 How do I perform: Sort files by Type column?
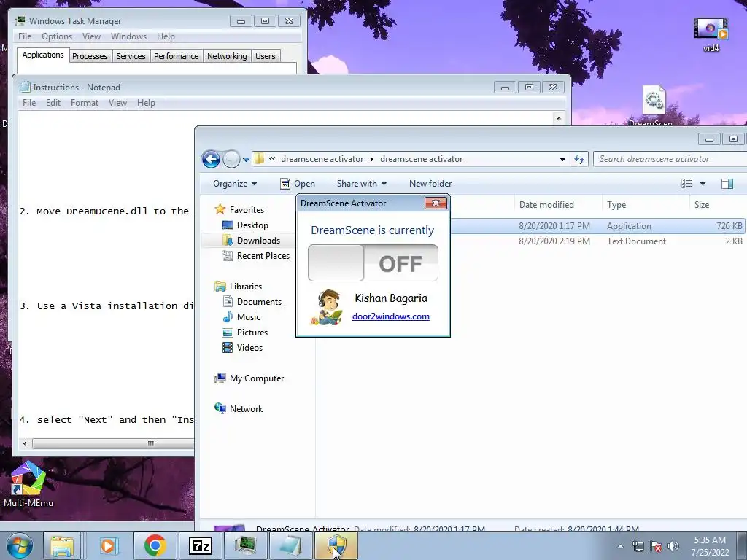[616, 205]
